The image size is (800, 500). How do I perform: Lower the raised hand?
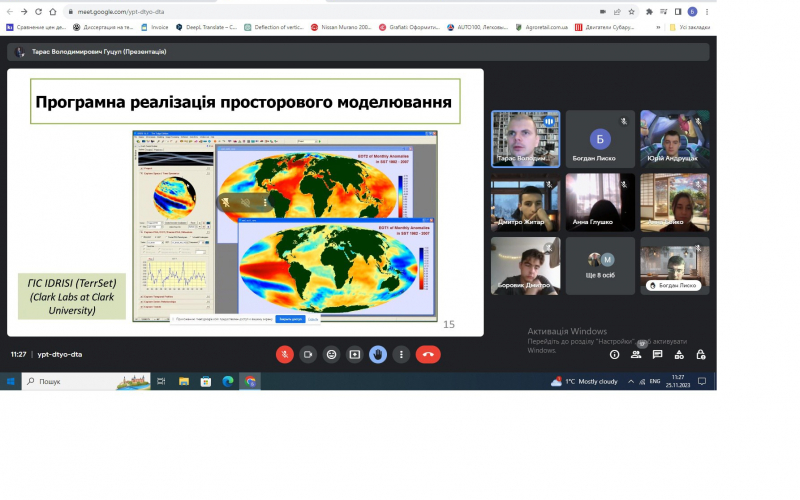point(378,355)
